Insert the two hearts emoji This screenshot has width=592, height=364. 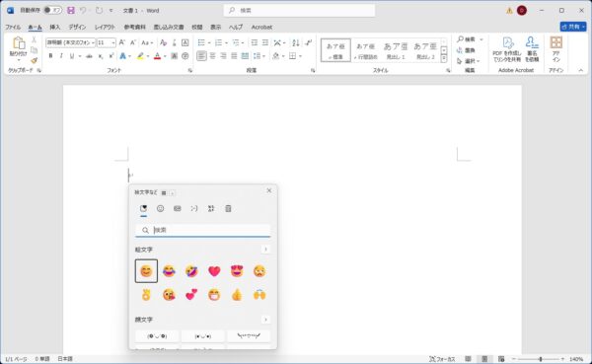(x=191, y=295)
